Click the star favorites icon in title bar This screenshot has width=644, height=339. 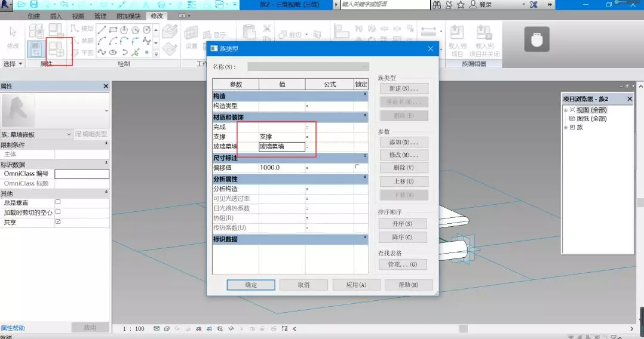point(461,5)
